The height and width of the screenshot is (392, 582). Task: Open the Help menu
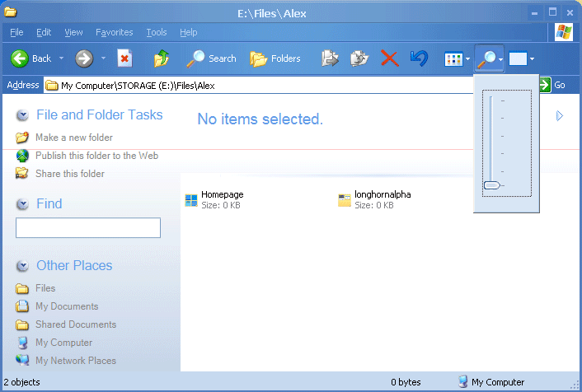(x=189, y=33)
